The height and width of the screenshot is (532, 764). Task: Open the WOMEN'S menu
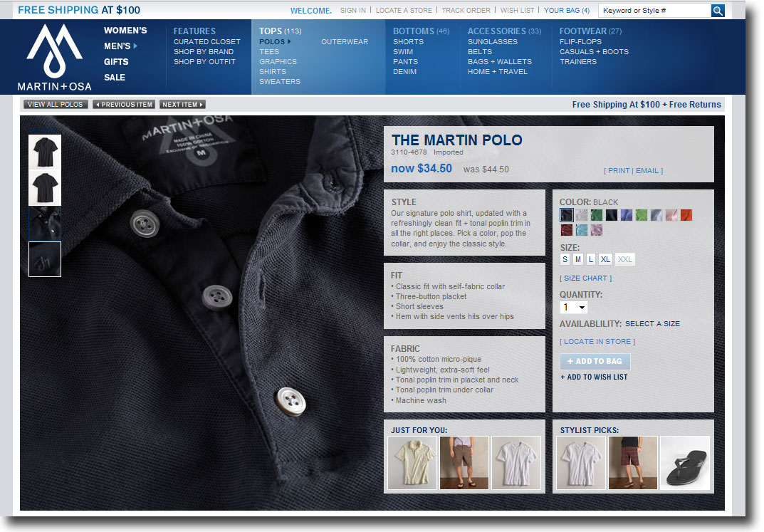coord(125,30)
